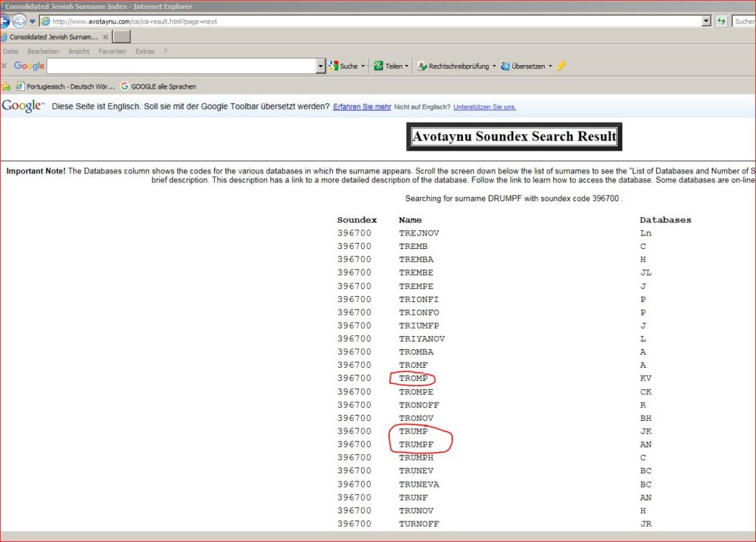Open a new blank tab
This screenshot has width=756, height=542.
pyautogui.click(x=122, y=37)
